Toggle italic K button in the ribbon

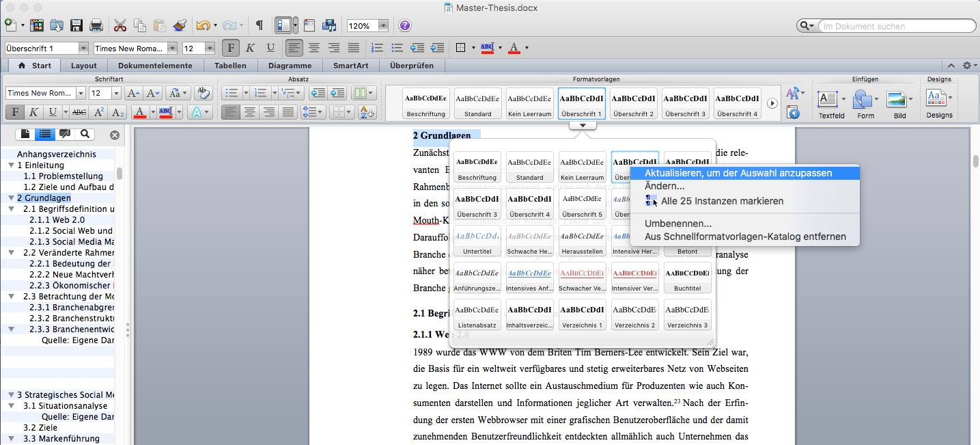coord(33,112)
